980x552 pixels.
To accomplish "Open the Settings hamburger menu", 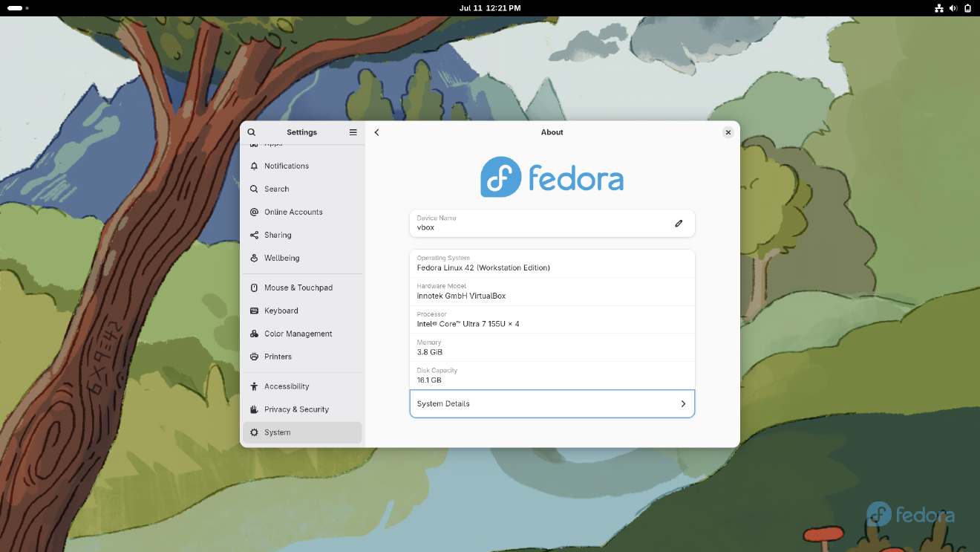I will coord(353,132).
